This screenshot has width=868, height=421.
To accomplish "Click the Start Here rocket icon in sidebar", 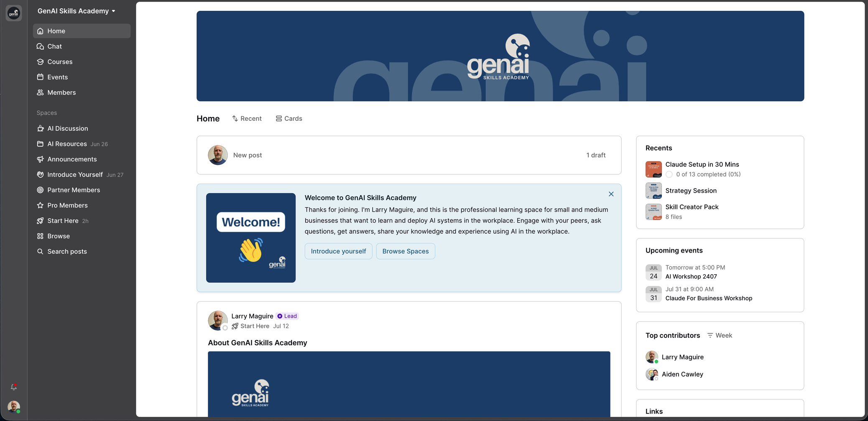I will tap(40, 221).
